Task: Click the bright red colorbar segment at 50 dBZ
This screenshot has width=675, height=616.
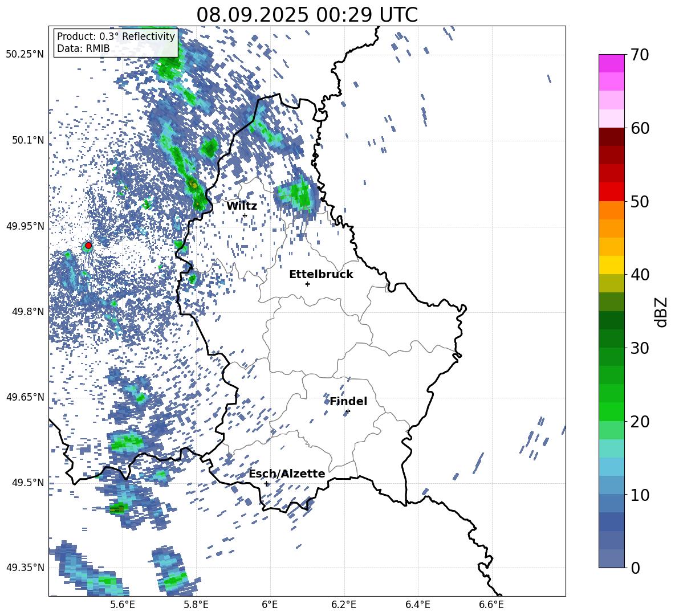Action: click(611, 192)
